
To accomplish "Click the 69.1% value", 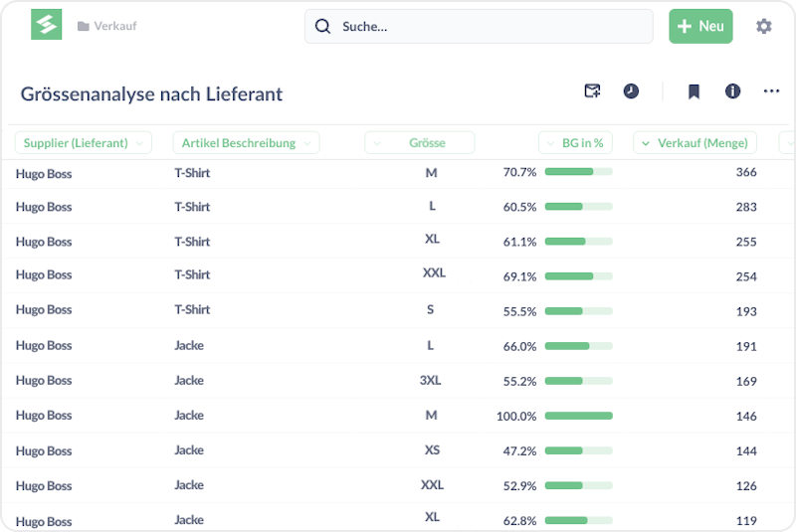I will pyautogui.click(x=519, y=276).
